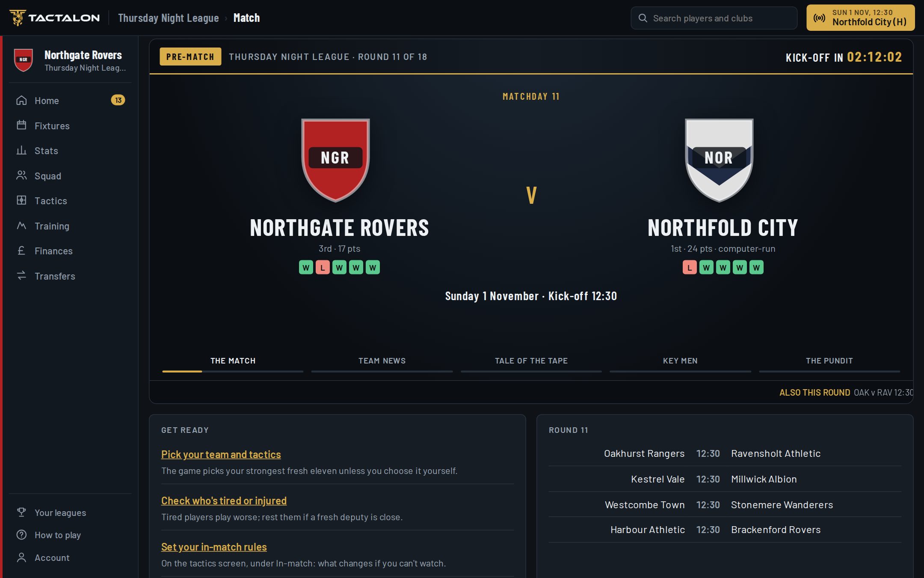Image resolution: width=924 pixels, height=578 pixels.
Task: Click Northgate Rovers' first W form badge
Action: pyautogui.click(x=306, y=268)
